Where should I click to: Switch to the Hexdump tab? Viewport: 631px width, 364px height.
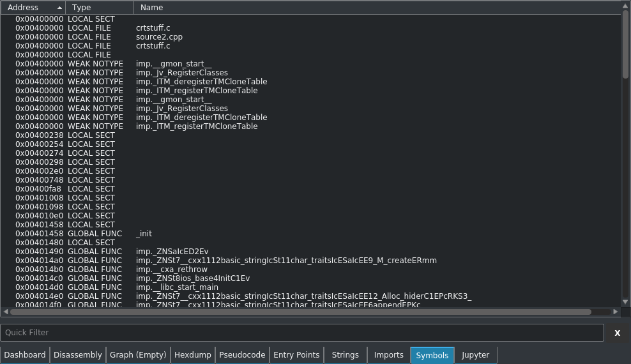point(193,355)
